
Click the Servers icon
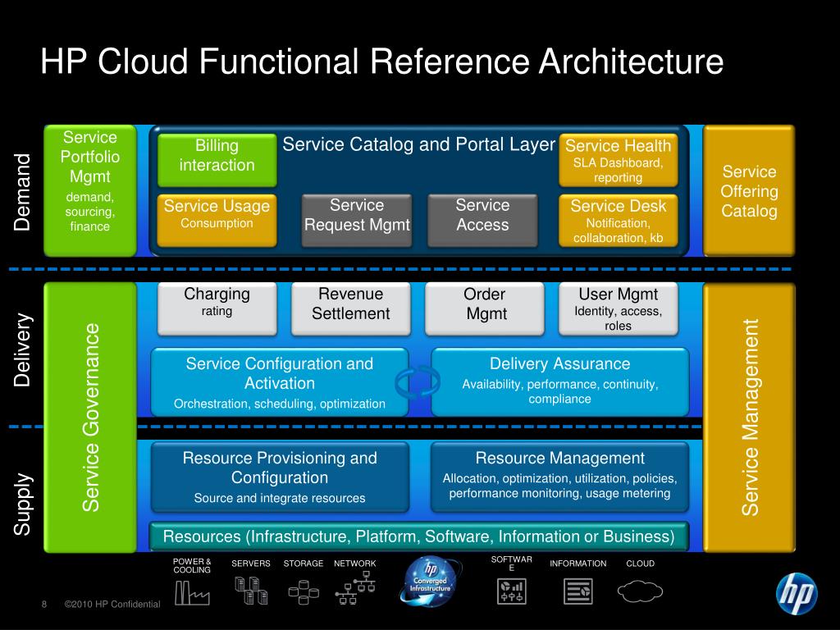point(251,590)
